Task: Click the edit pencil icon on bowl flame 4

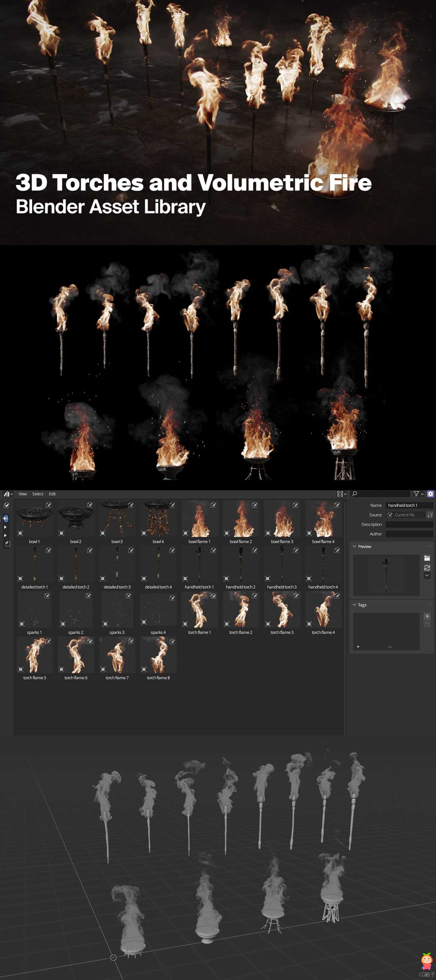Action: [x=337, y=505]
